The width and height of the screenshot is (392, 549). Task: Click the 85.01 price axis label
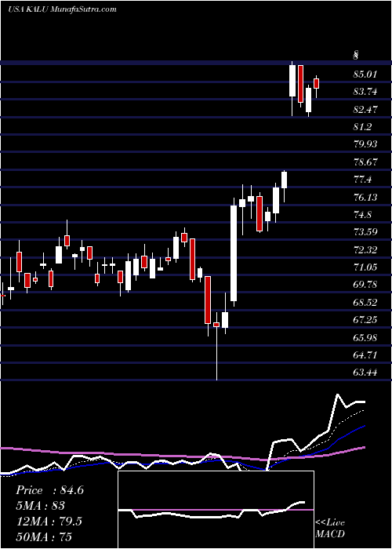coord(365,75)
